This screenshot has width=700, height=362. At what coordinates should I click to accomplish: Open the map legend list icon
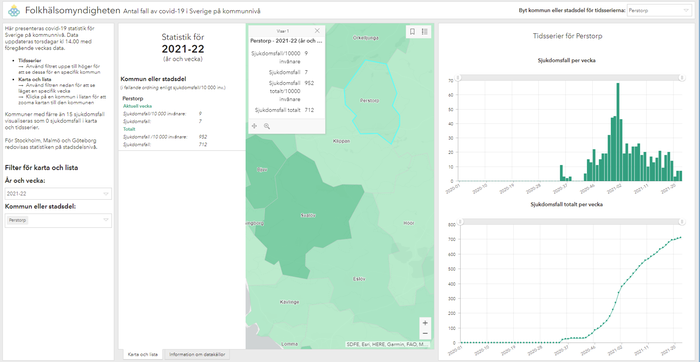(425, 32)
